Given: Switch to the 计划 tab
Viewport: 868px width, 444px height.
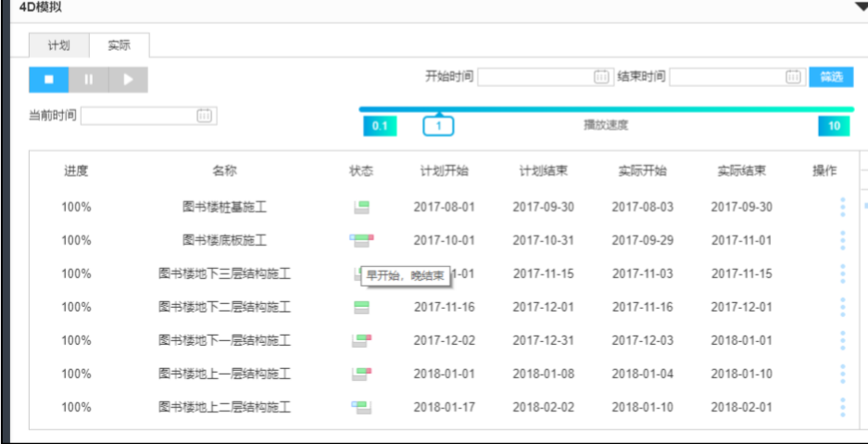Looking at the screenshot, I should [x=58, y=45].
